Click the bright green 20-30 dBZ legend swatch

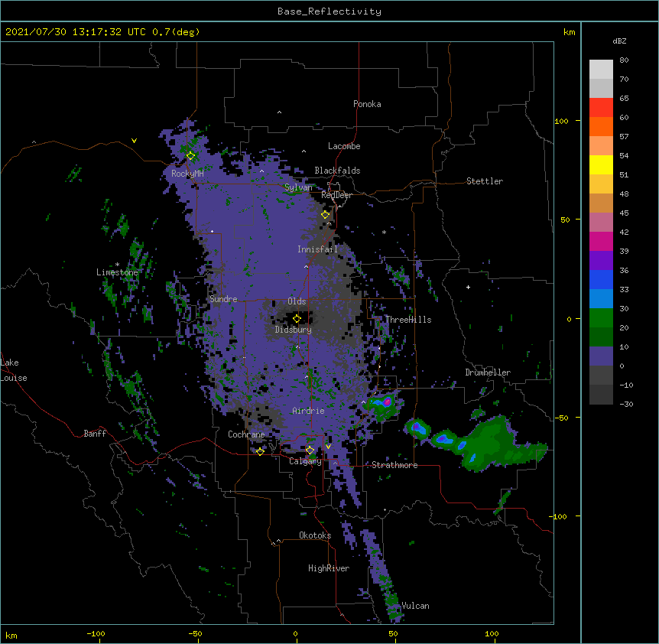[601, 318]
